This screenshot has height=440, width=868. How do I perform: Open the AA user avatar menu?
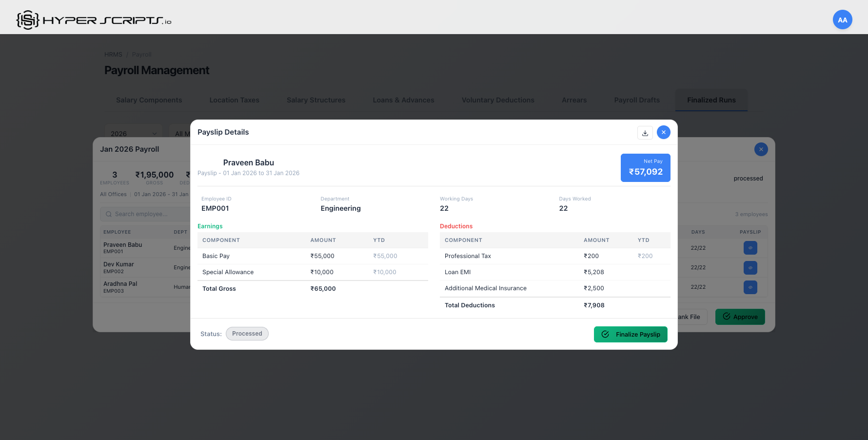[x=842, y=20]
